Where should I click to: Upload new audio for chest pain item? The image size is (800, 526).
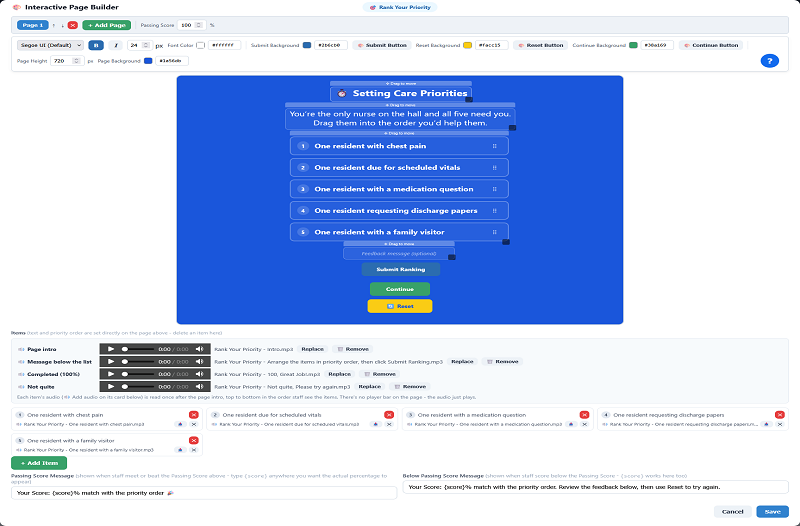click(x=180, y=424)
